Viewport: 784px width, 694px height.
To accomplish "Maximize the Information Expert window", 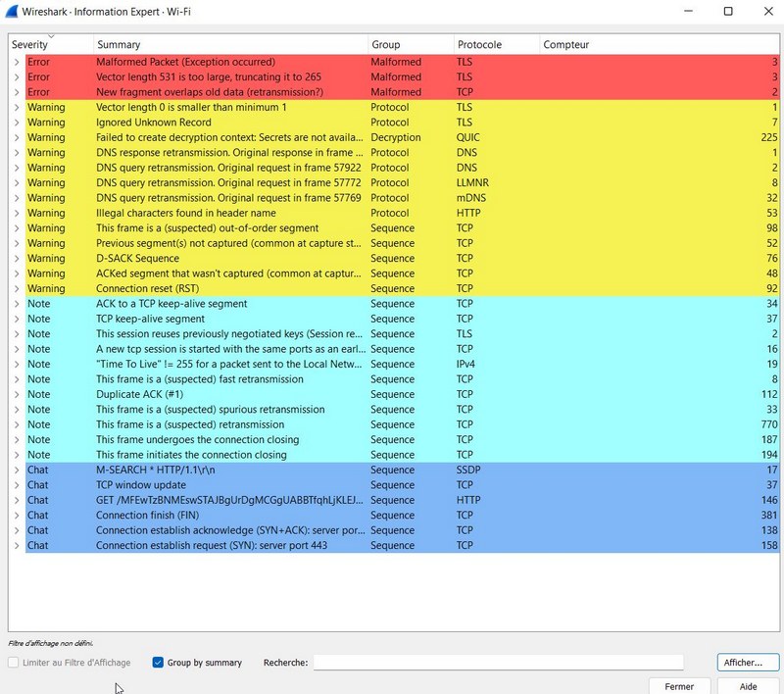I will pyautogui.click(x=728, y=11).
